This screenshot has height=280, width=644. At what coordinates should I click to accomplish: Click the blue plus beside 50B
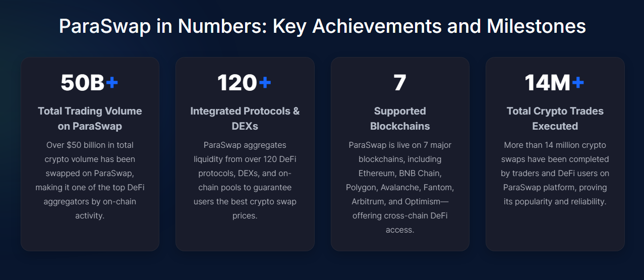coord(112,82)
